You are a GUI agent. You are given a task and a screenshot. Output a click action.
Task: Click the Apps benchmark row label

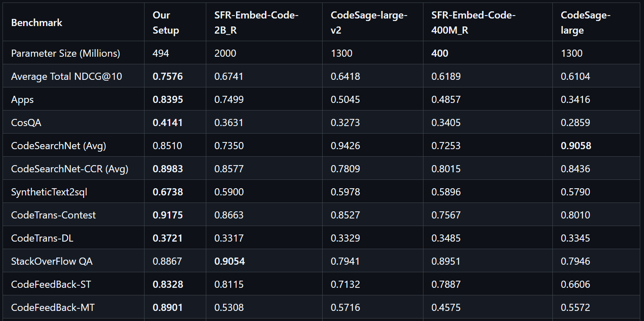pyautogui.click(x=22, y=100)
